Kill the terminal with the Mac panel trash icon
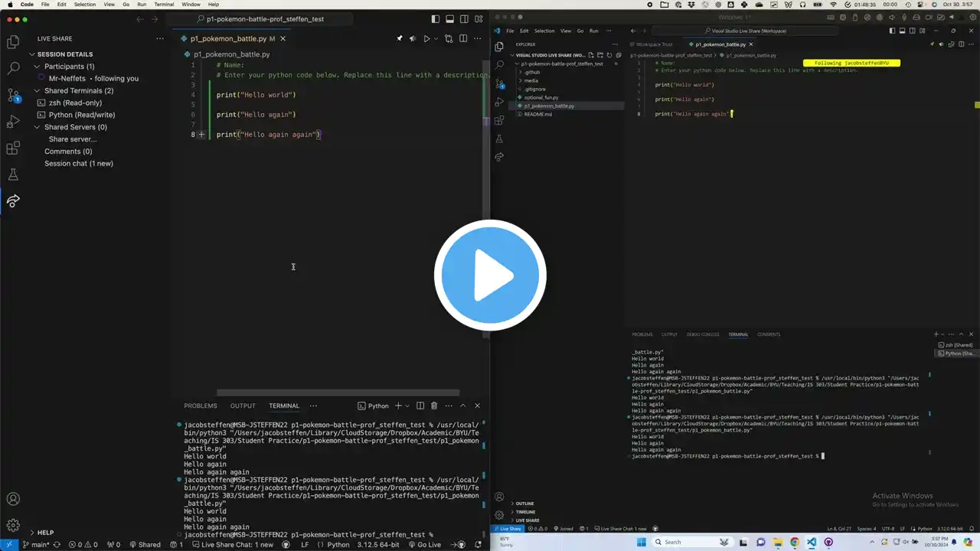 (x=434, y=406)
